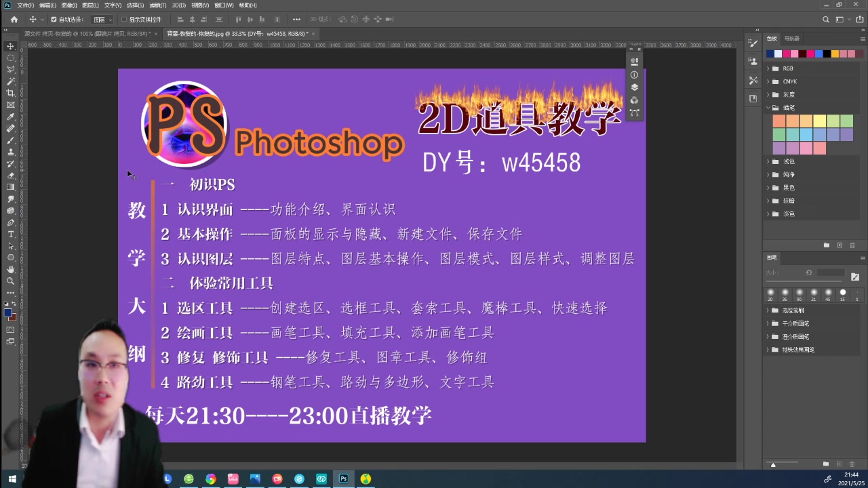Select the size 90 brush preset
This screenshot has width=868, height=488.
[x=799, y=295]
